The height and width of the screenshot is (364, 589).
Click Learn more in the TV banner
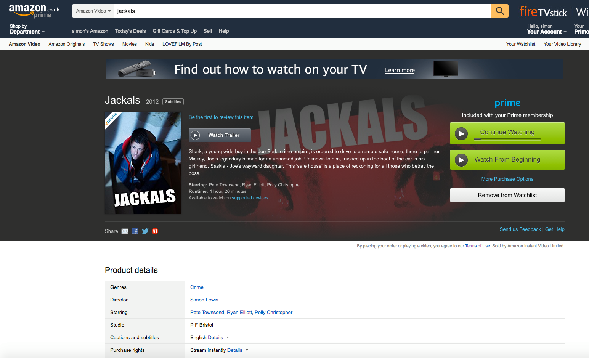click(x=400, y=70)
